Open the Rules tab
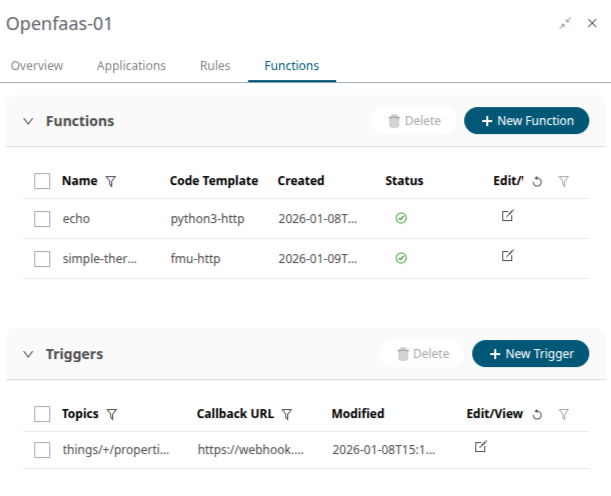Screen dimensions: 611x496 pyautogui.click(x=215, y=66)
